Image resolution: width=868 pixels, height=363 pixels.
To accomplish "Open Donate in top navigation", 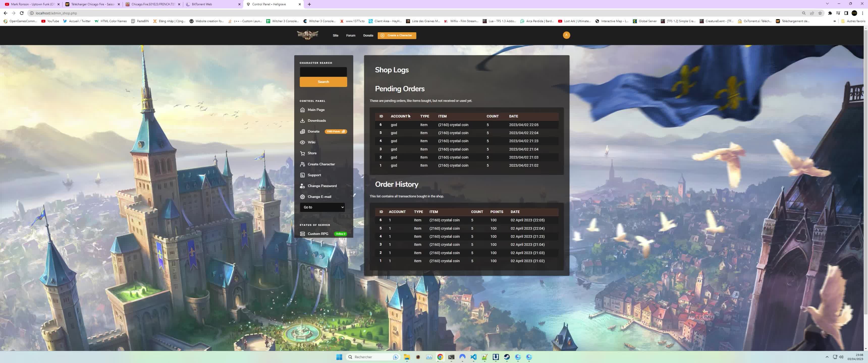I will pyautogui.click(x=368, y=35).
